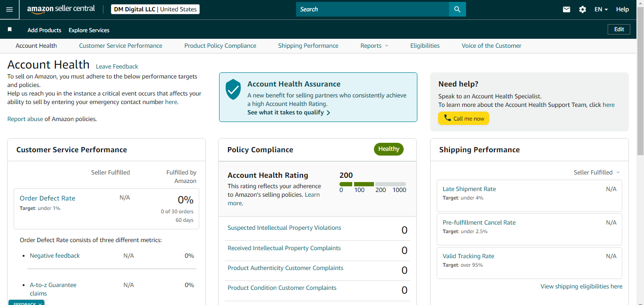Click the Account Health Rating progress bar

point(373,184)
